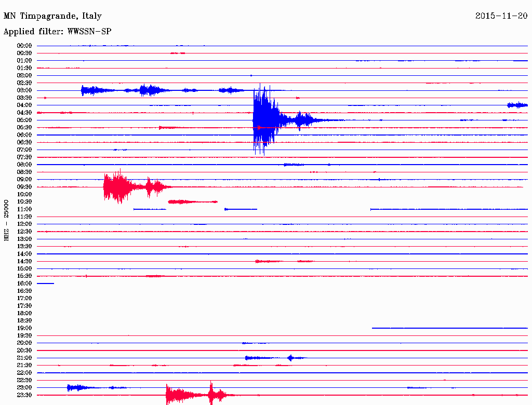
Task: Select the 11:00 time label
Action: (24, 209)
